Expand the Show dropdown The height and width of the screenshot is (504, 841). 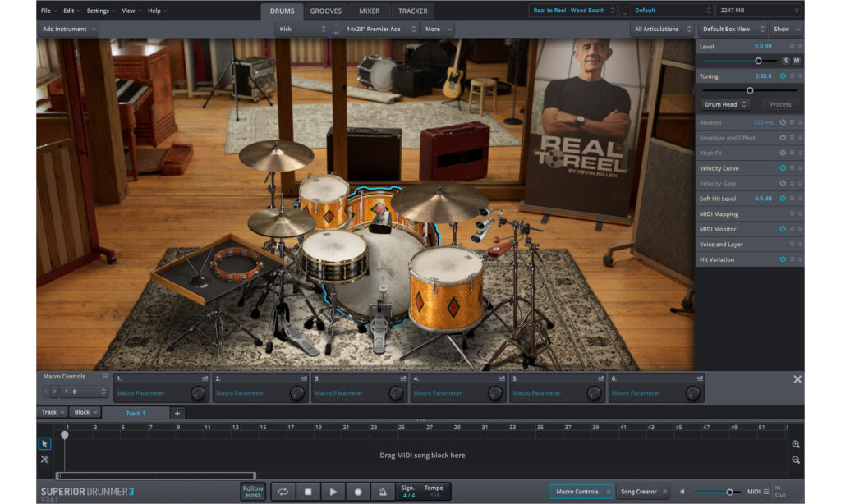(786, 29)
